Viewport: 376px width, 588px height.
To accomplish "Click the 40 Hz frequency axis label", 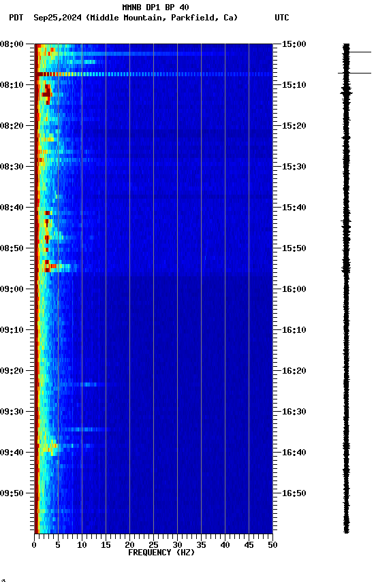I will (x=225, y=545).
